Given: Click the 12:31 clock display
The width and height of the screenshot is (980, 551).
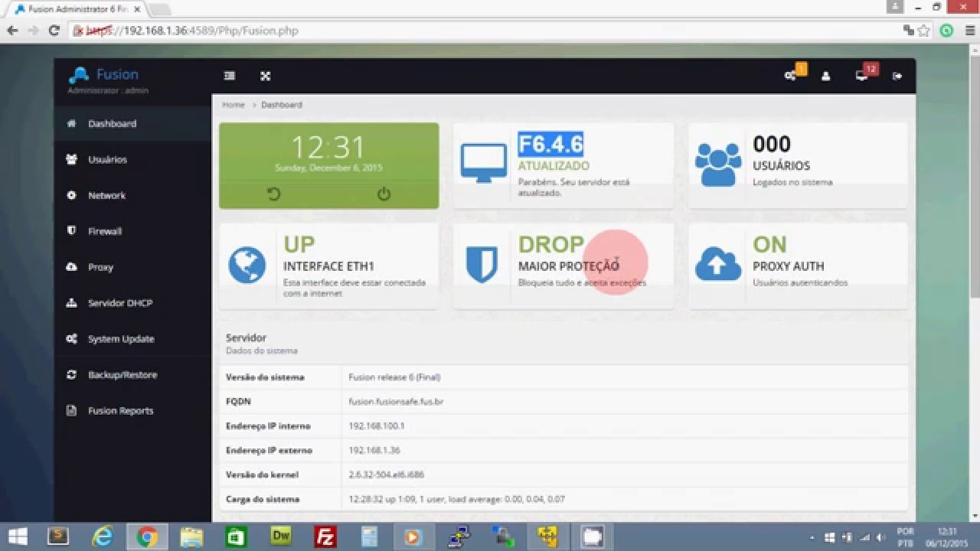Looking at the screenshot, I should pos(328,147).
